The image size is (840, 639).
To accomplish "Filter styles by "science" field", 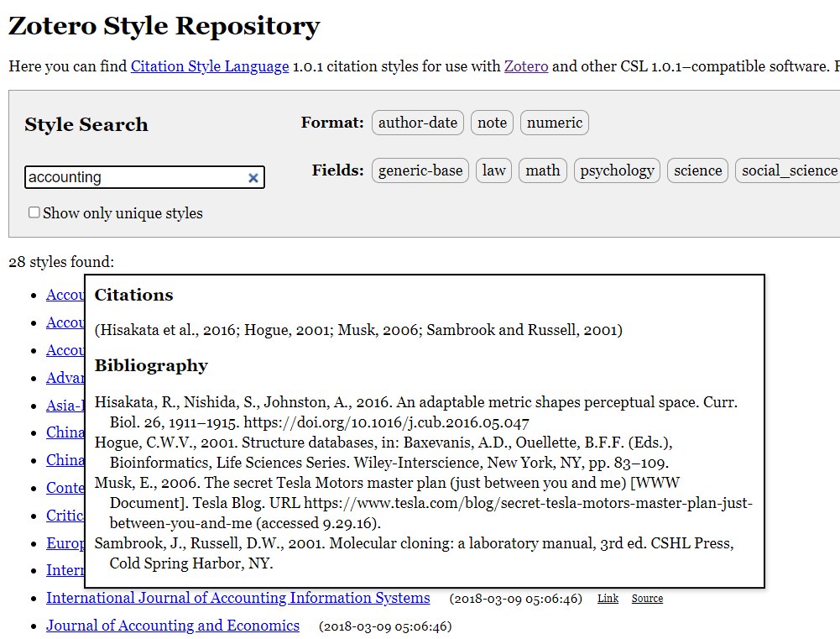I will 697,170.
